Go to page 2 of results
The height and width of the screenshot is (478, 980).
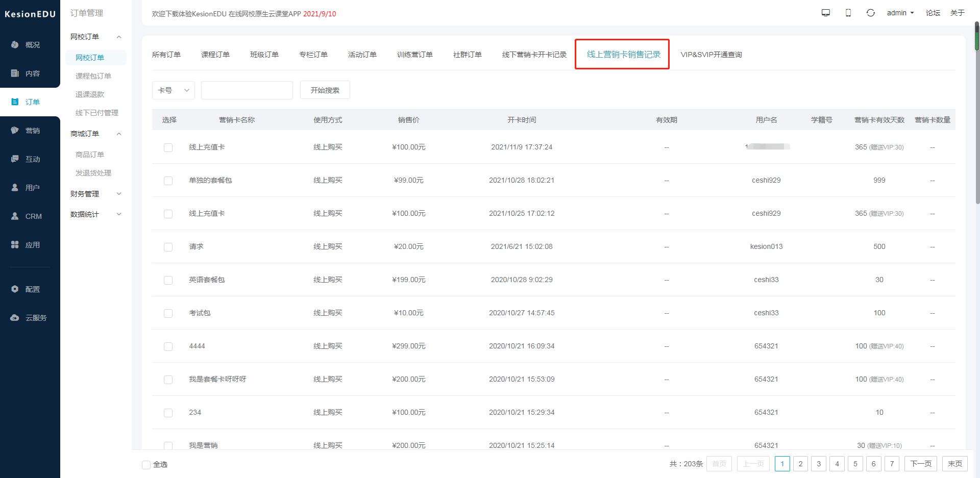801,464
